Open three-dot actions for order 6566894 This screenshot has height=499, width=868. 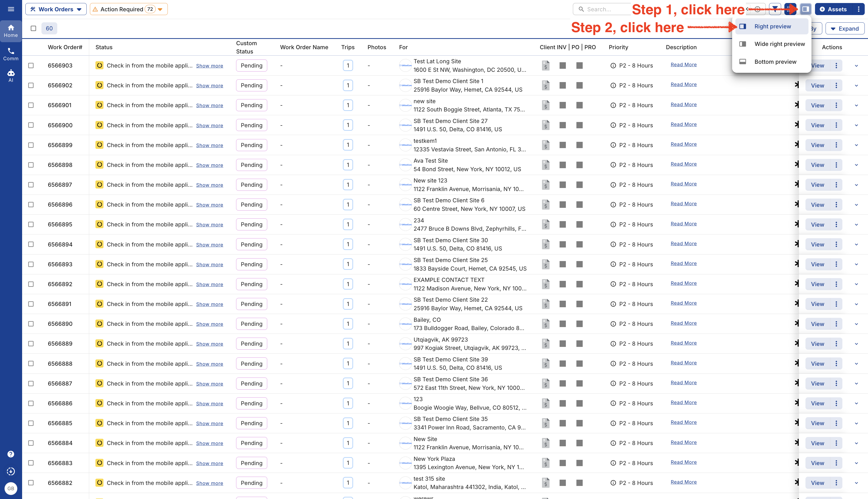836,244
